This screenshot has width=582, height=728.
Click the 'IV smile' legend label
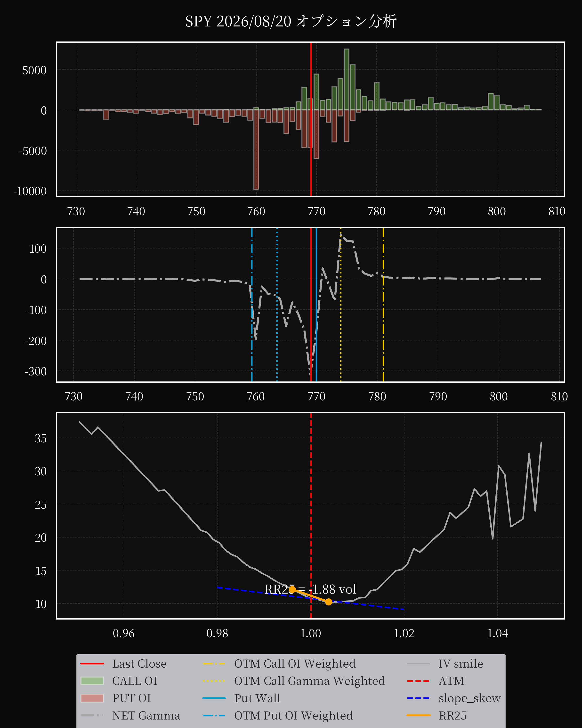(x=461, y=663)
